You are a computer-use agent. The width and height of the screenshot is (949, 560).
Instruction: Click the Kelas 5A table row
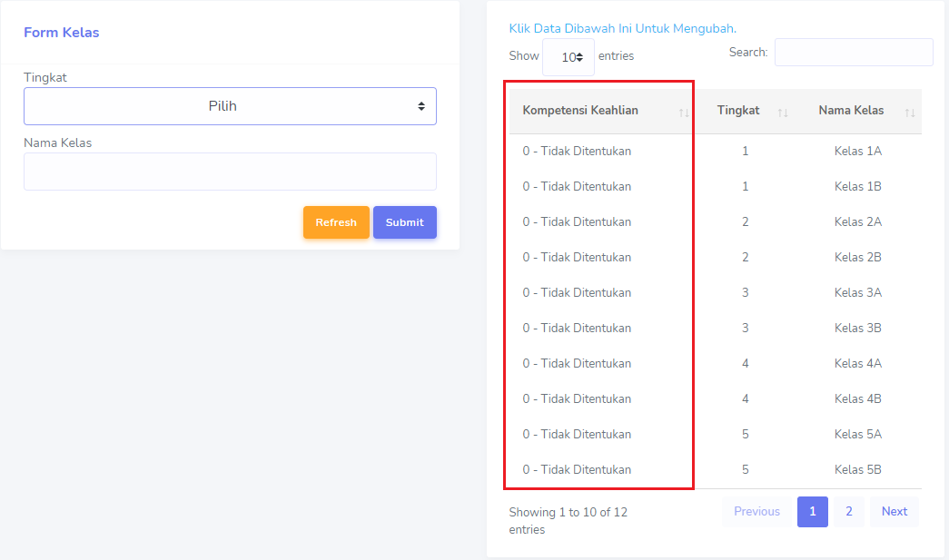pyautogui.click(x=857, y=435)
